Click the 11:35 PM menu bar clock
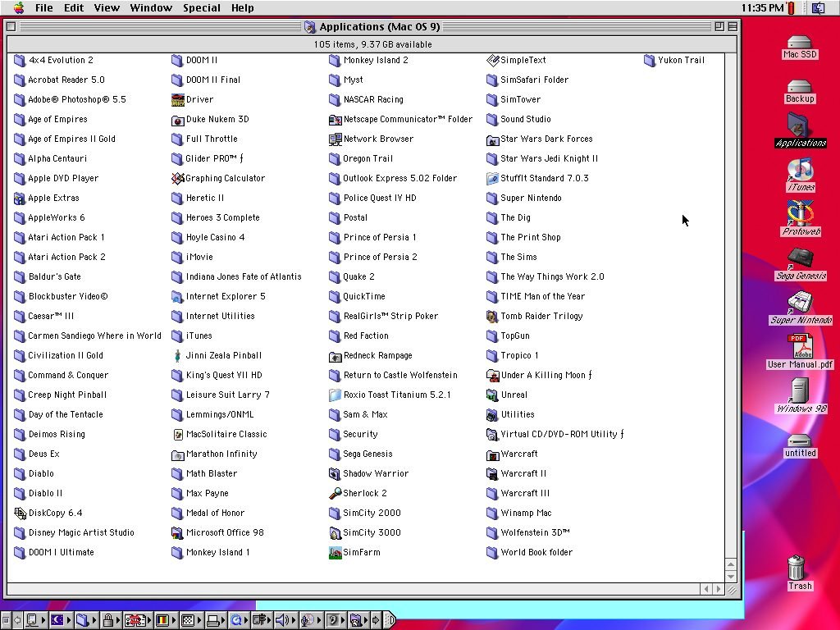840x630 pixels. coord(762,7)
